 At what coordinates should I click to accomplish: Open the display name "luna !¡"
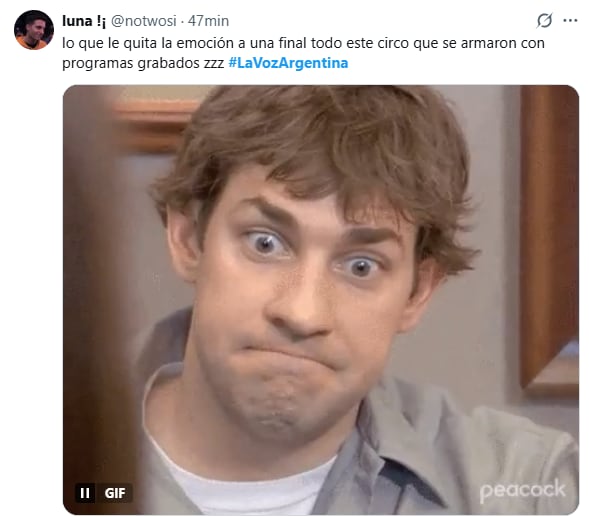(x=84, y=21)
